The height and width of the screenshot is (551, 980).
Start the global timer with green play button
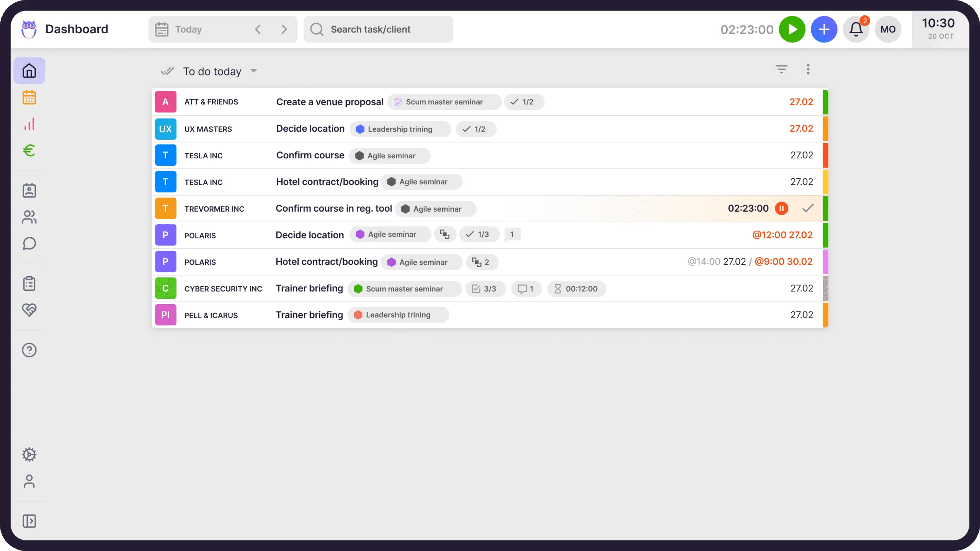point(792,29)
